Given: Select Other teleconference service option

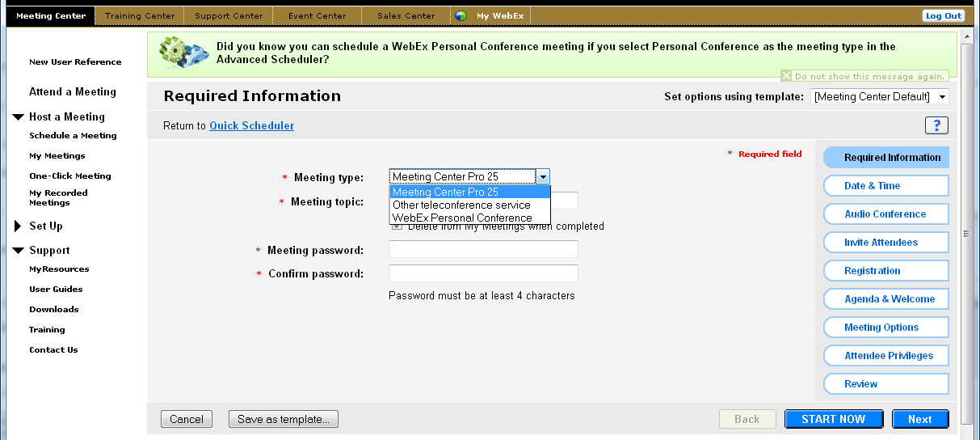Looking at the screenshot, I should [x=469, y=205].
